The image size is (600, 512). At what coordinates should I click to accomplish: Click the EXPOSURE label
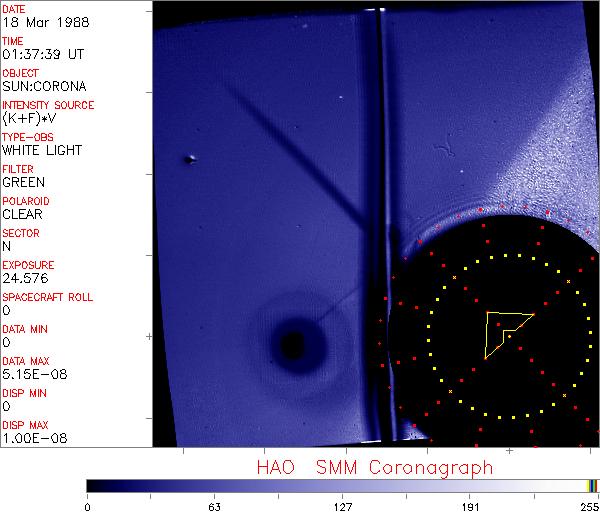[x=28, y=265]
